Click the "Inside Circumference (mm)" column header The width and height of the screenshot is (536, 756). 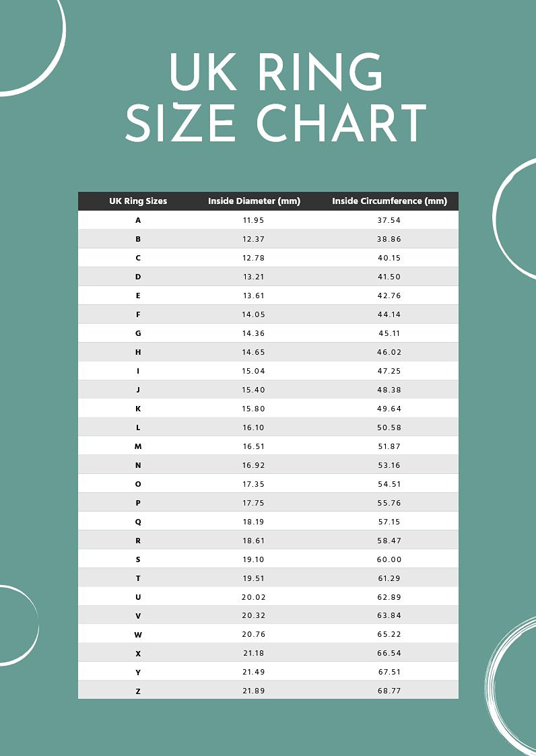tap(389, 201)
